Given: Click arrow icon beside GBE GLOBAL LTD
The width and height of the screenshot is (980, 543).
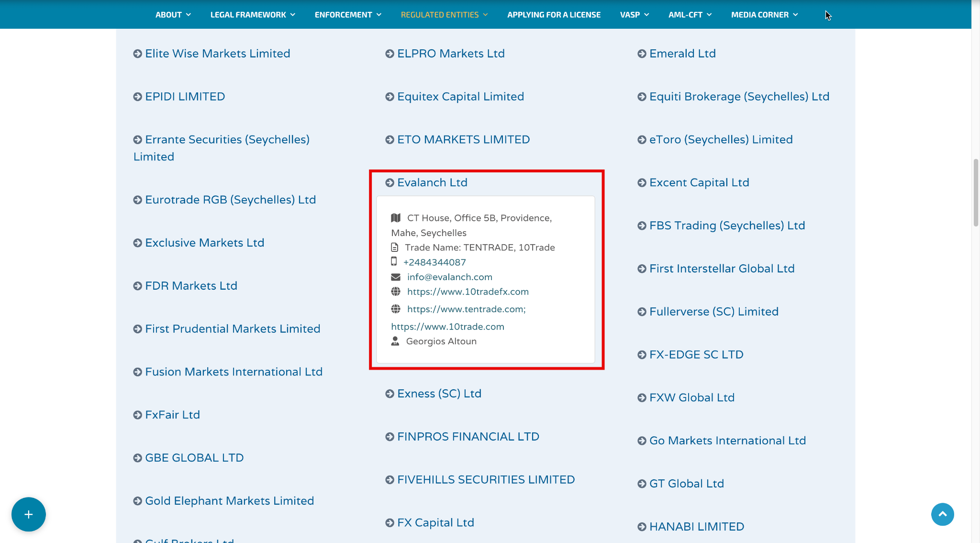Looking at the screenshot, I should (138, 458).
